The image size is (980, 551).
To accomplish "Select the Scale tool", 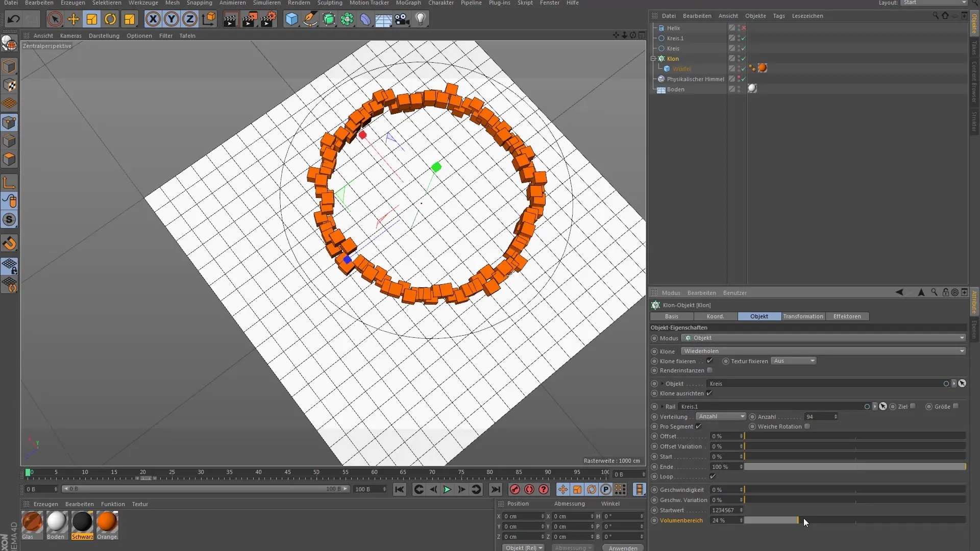I will pyautogui.click(x=92, y=19).
